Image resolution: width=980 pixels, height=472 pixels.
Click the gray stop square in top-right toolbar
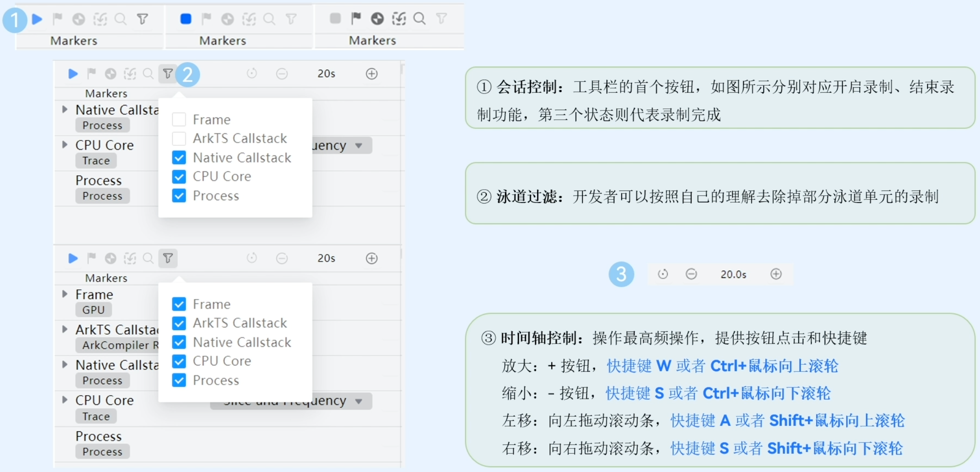[x=335, y=18]
